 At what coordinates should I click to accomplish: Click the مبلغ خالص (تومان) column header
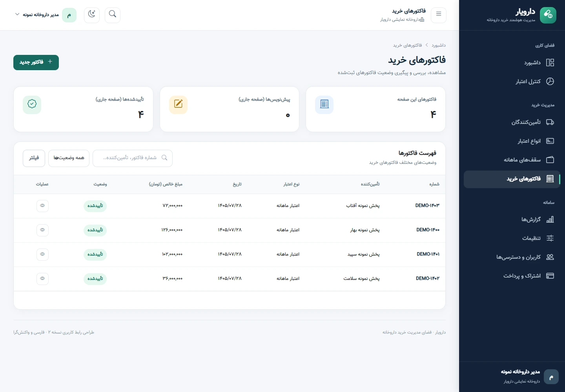click(x=166, y=184)
